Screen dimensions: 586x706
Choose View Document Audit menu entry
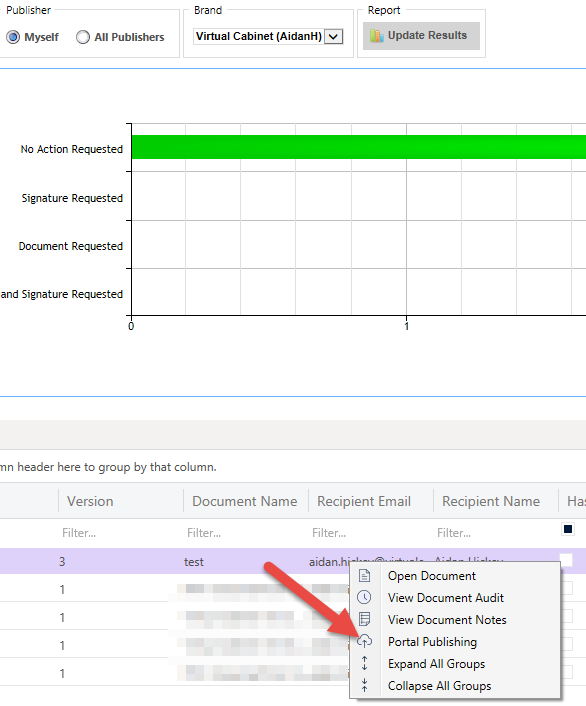click(x=445, y=597)
